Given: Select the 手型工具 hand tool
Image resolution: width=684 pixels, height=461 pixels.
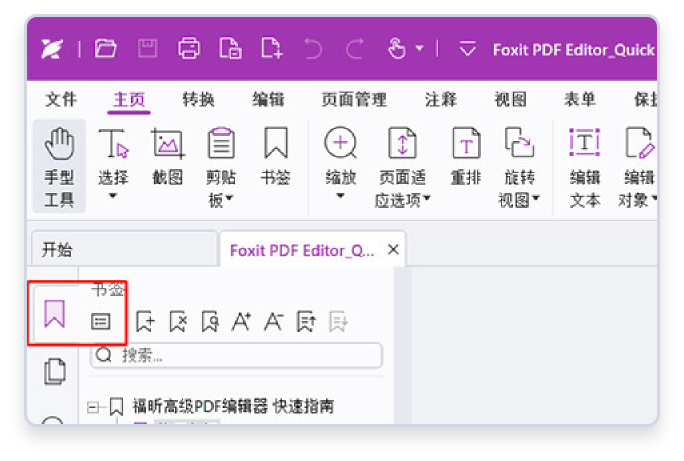Looking at the screenshot, I should (59, 166).
